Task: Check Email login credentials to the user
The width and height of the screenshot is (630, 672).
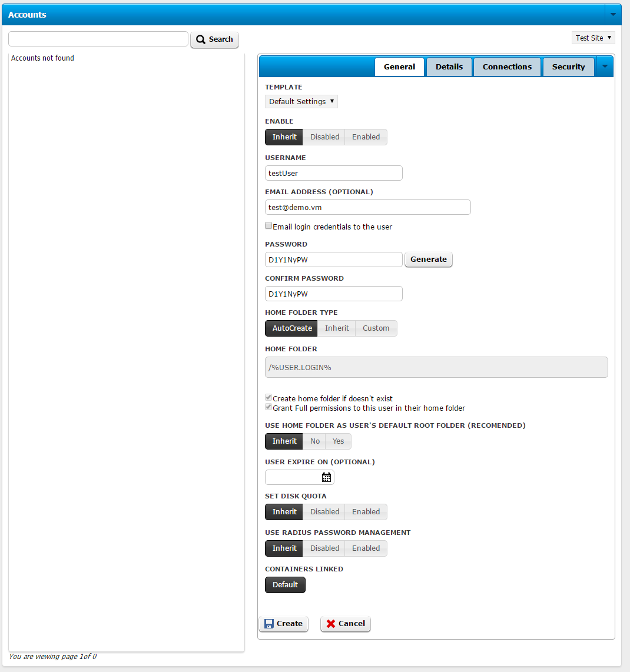Action: [268, 226]
